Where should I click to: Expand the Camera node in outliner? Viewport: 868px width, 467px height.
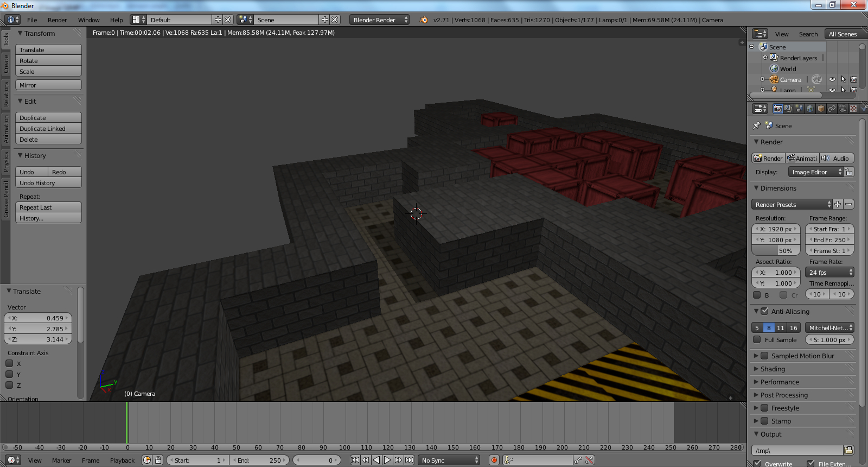coord(762,79)
